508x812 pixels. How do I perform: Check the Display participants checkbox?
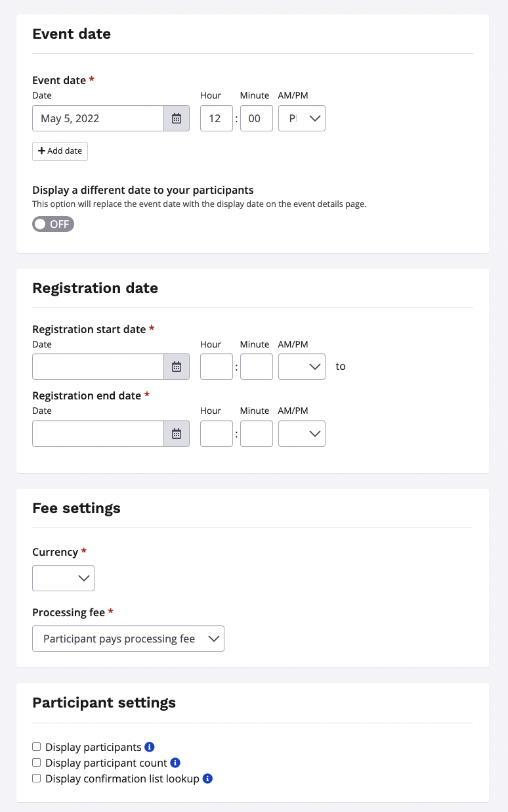click(x=37, y=747)
